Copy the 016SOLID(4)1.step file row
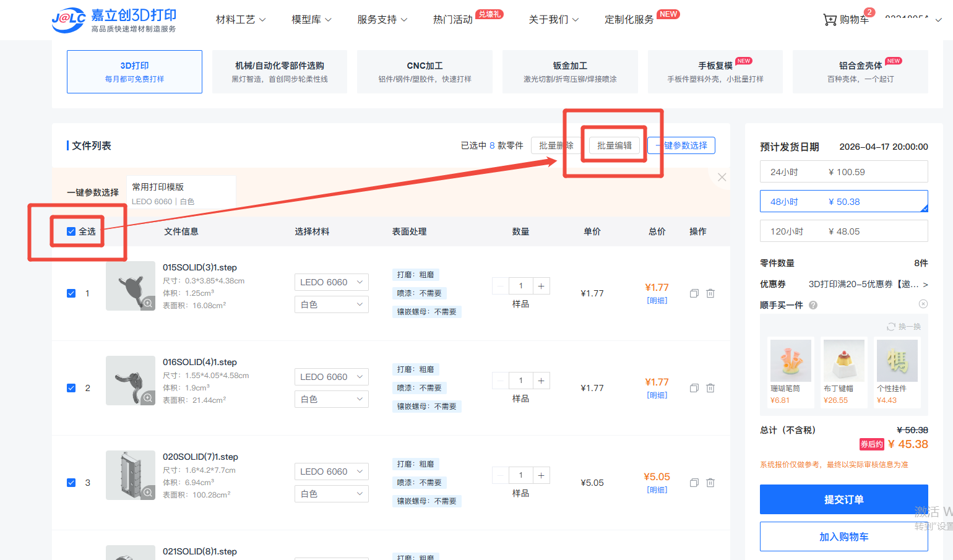953x560 pixels. pyautogui.click(x=694, y=388)
